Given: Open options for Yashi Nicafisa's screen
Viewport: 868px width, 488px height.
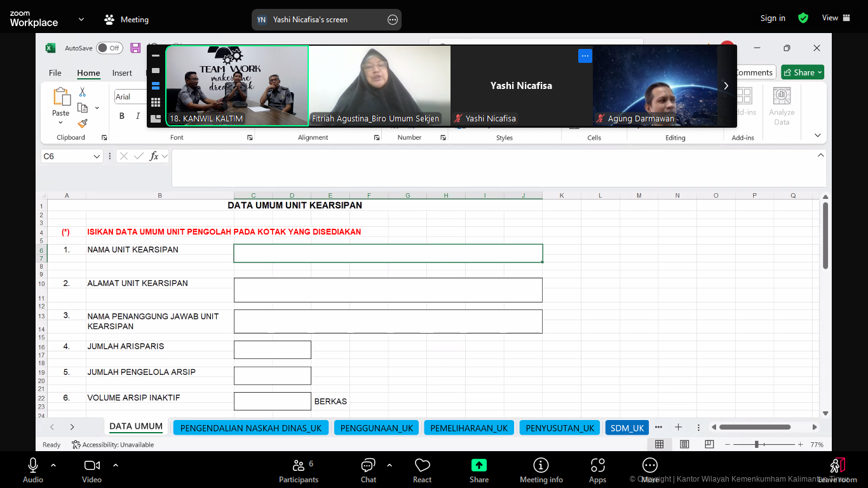Looking at the screenshot, I should pos(393,20).
